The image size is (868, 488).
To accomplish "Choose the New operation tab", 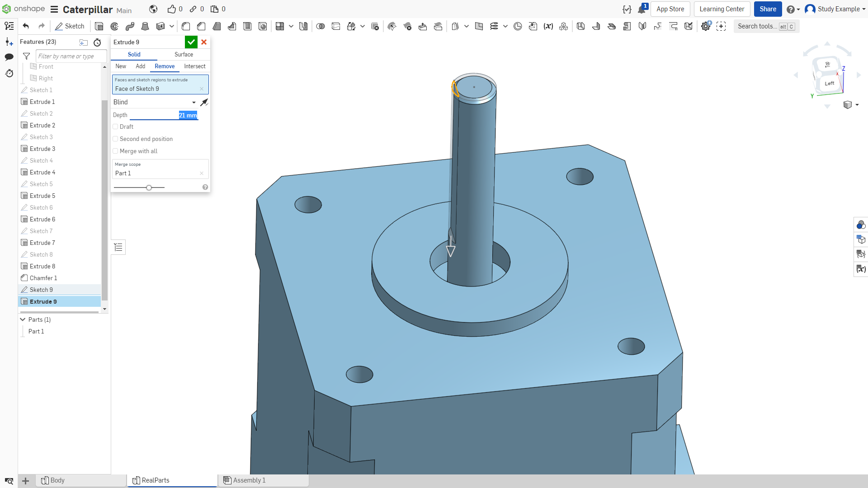I will [x=121, y=66].
